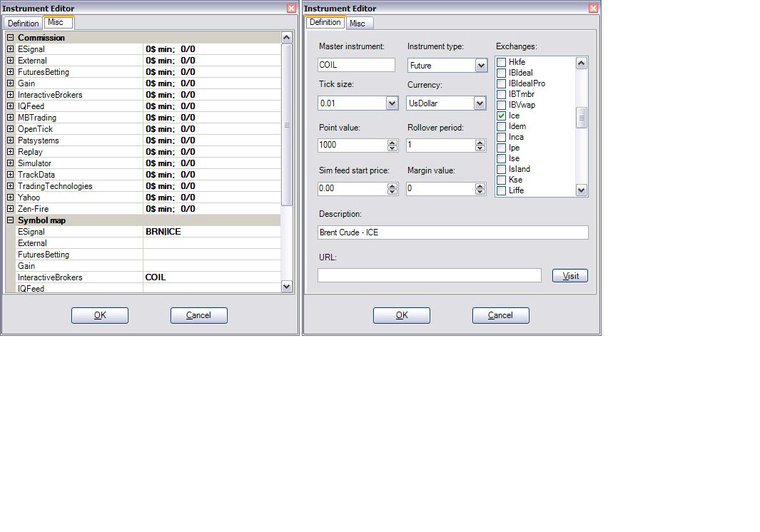Image resolution: width=760 pixels, height=532 pixels.
Task: Expand the Patsystems commission row
Action: pyautogui.click(x=10, y=140)
